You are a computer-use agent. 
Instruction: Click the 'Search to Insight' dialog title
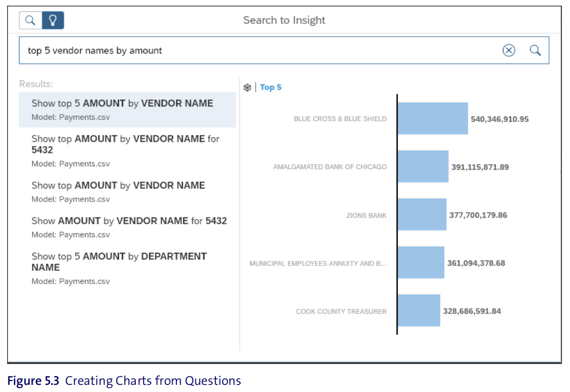284,20
